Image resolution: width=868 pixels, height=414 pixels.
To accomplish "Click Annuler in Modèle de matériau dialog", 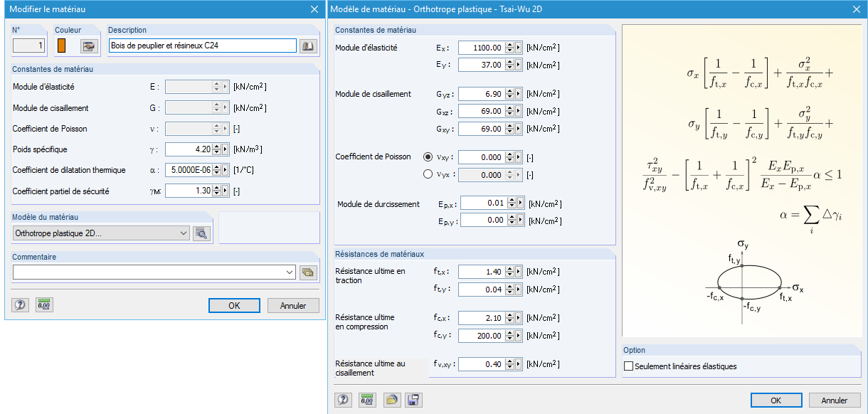I will [x=835, y=400].
